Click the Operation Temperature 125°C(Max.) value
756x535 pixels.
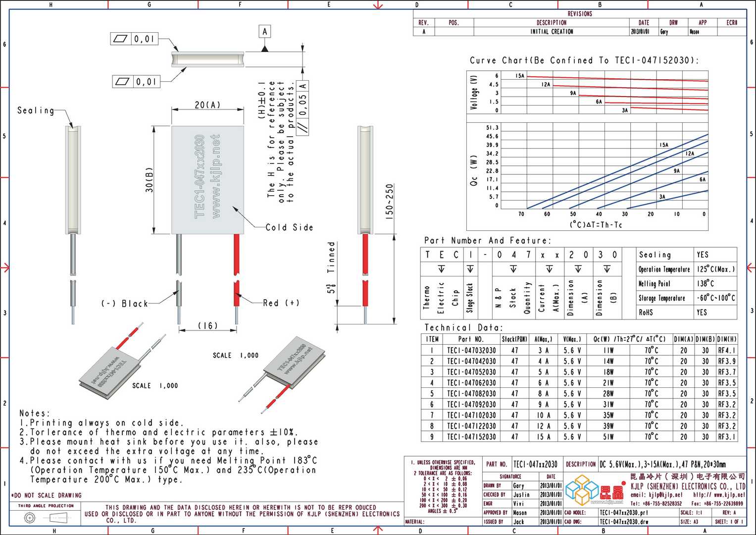coord(715,269)
